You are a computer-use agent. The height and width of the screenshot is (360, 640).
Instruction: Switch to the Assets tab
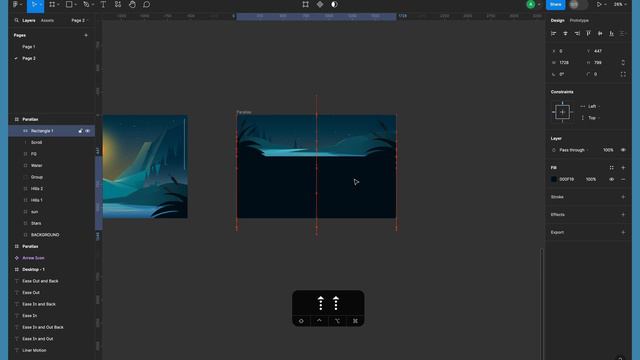tap(47, 20)
